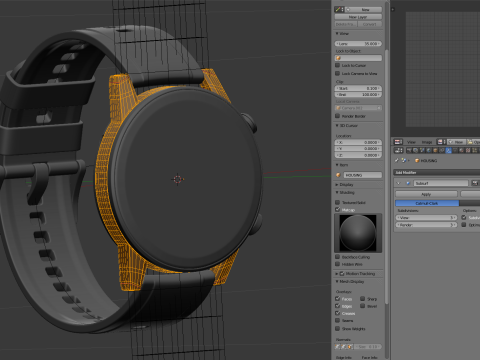
Task: Switch to Mesh Data properties tab icon
Action: [455, 150]
